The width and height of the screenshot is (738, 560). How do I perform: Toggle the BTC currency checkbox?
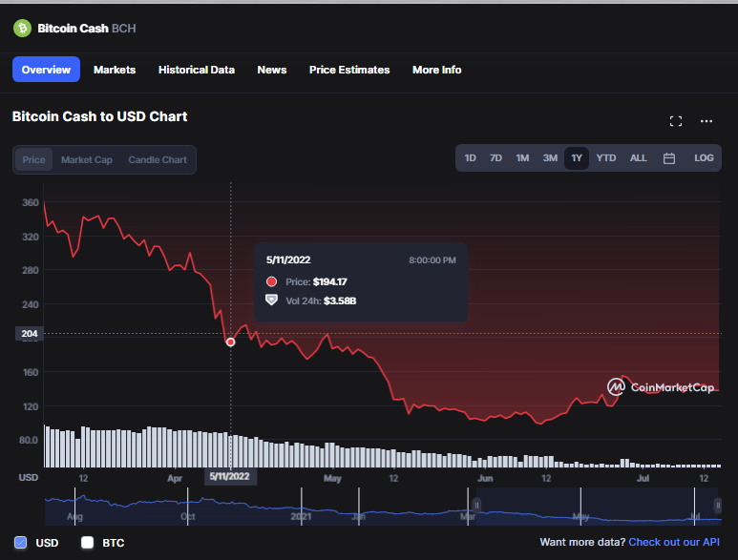point(88,543)
